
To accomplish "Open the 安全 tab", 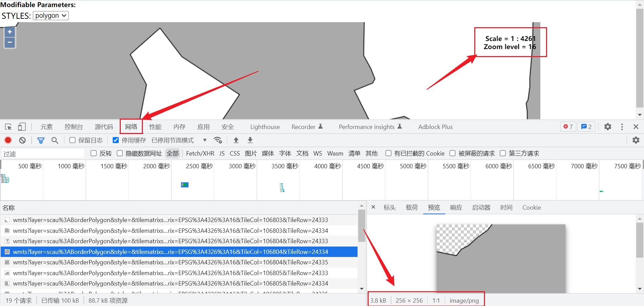I will tap(228, 127).
